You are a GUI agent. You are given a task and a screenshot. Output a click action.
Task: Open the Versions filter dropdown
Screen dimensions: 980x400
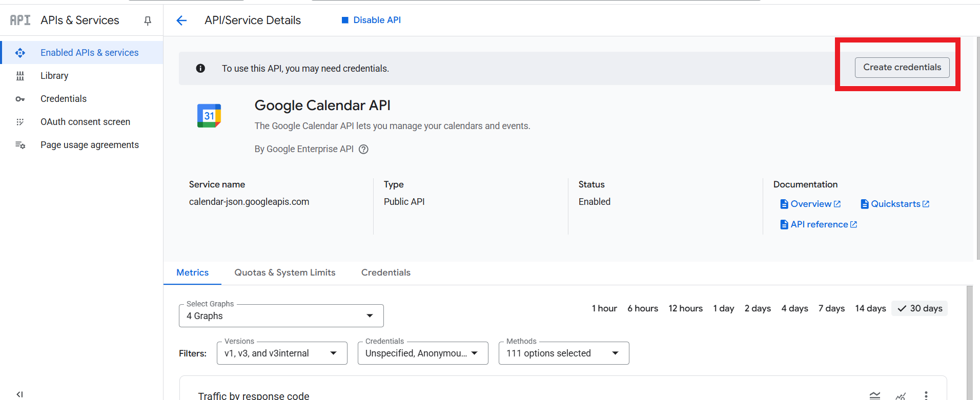[x=282, y=353]
